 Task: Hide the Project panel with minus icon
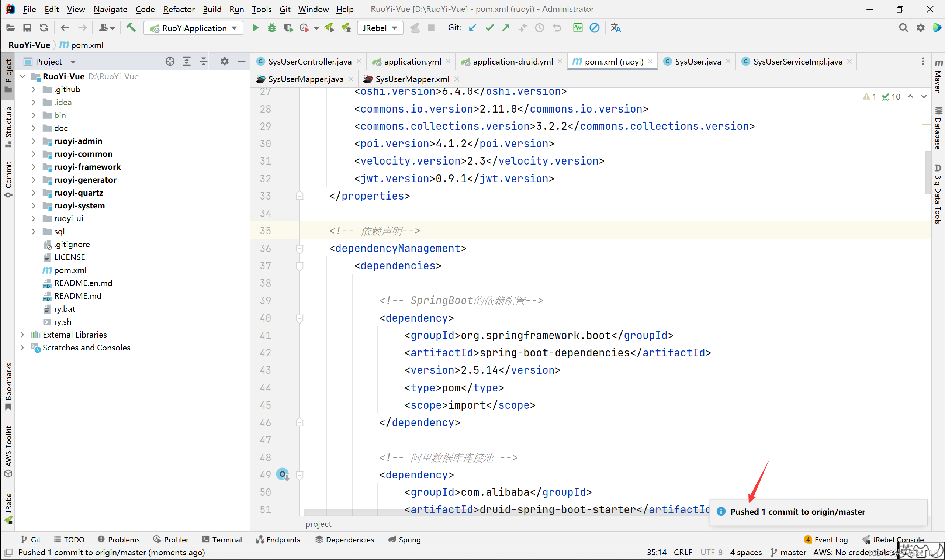tap(242, 62)
